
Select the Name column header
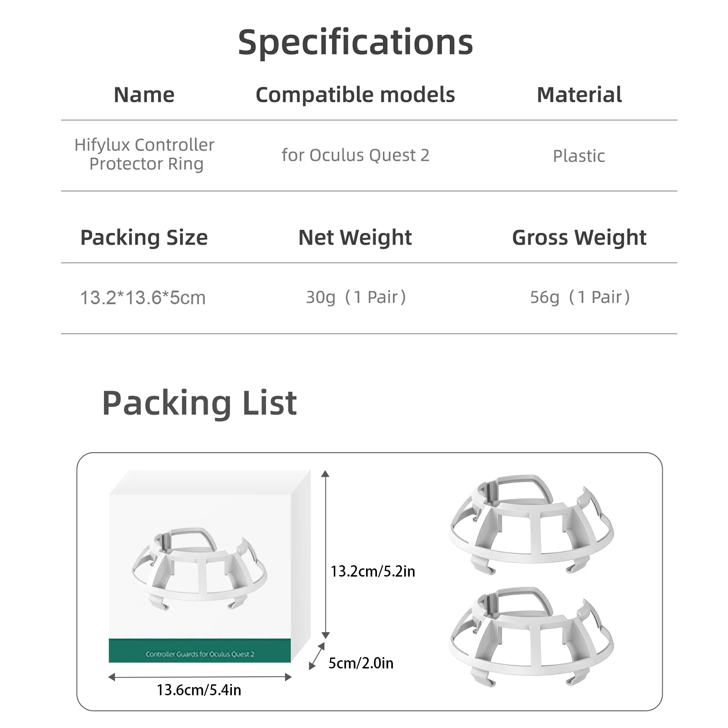[x=144, y=95]
